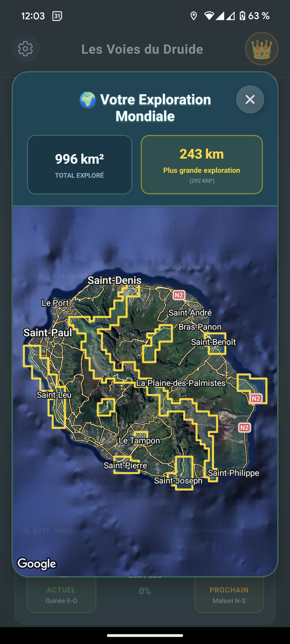This screenshot has height=644, width=290.
Task: Tap the golden crown premium icon
Action: point(262,49)
